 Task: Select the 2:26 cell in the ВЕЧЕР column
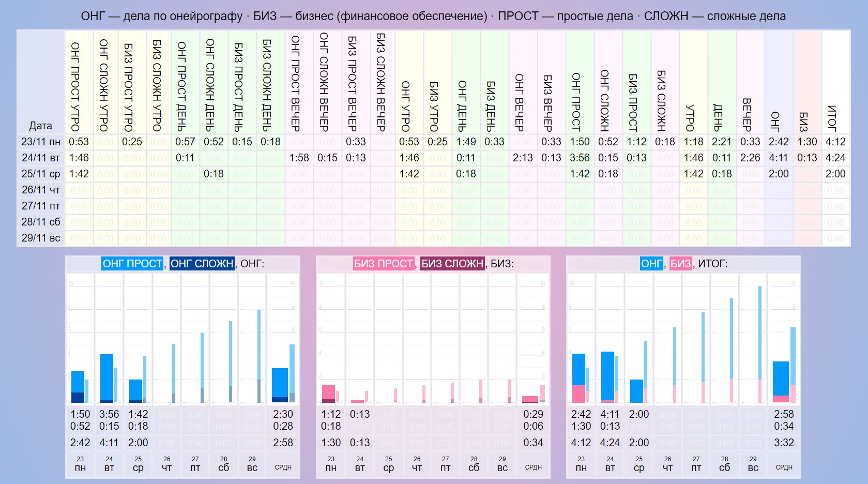click(750, 158)
